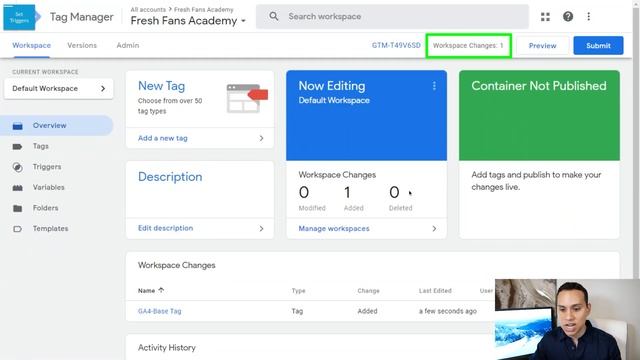Open Now Editing card three-dot menu
640x360 pixels.
434,86
